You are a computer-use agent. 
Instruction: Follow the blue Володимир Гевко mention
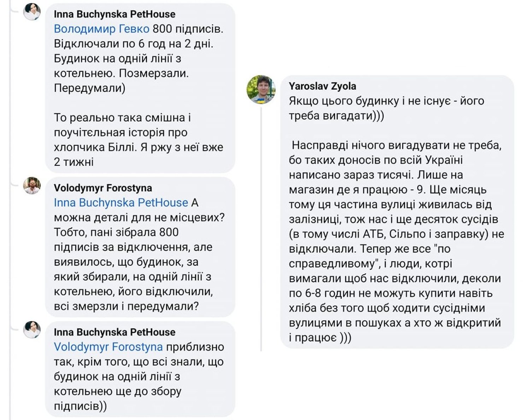point(101,29)
